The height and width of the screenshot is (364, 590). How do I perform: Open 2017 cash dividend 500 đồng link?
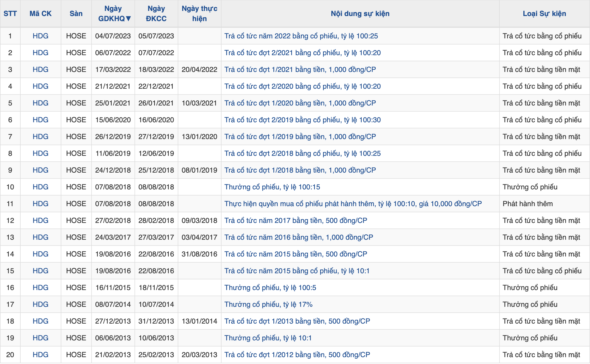click(296, 220)
